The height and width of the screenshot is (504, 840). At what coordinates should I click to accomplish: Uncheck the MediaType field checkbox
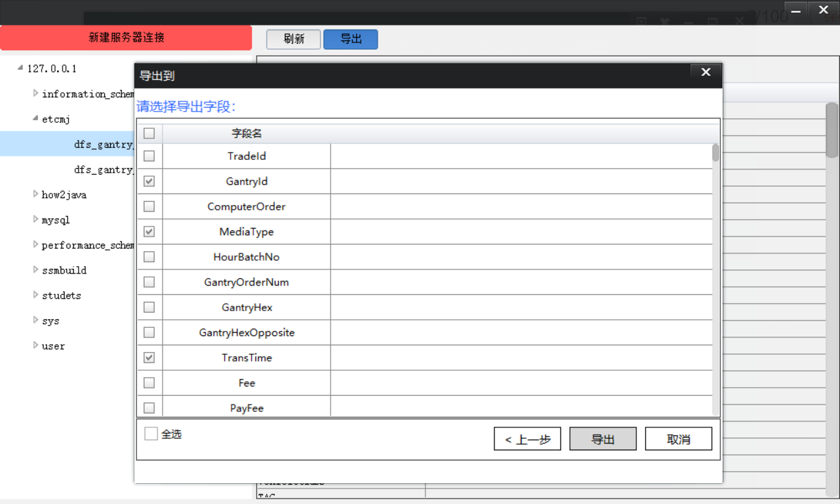149,232
